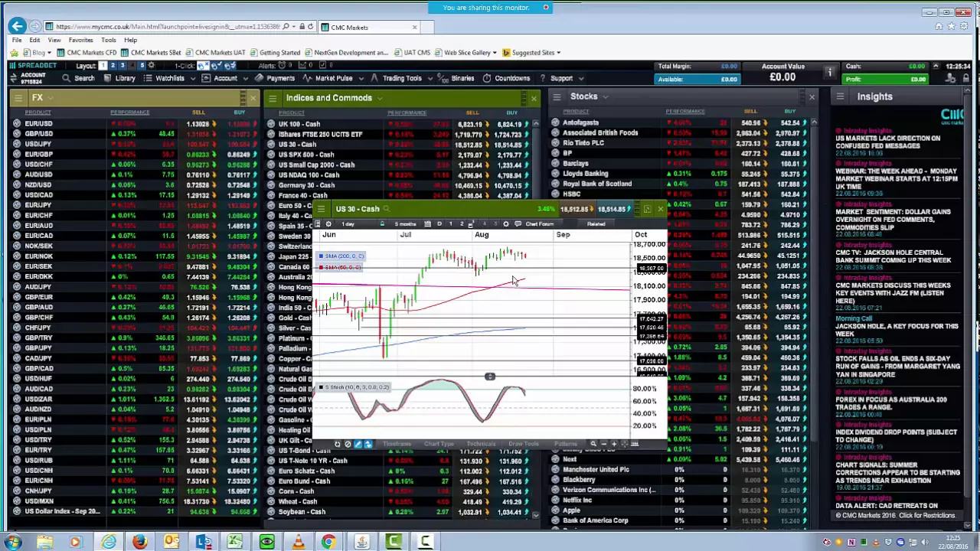Toggle the SMA (200) indicator legend
Viewport: 980px width, 551px height.
point(341,256)
